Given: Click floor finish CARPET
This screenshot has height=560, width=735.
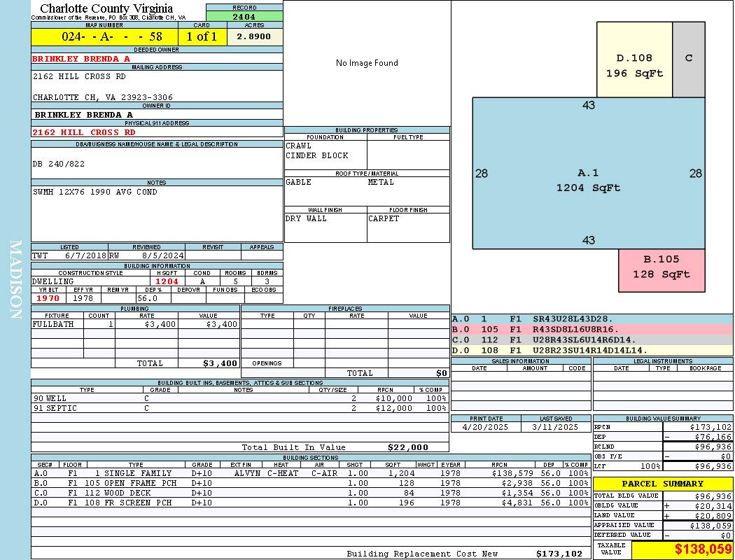Looking at the screenshot, I should [384, 218].
